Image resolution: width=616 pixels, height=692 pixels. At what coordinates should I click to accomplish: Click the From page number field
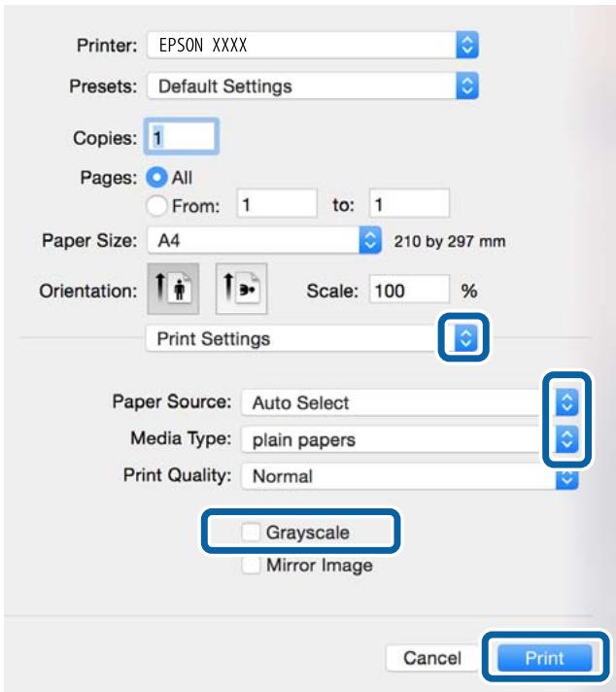pos(277,203)
